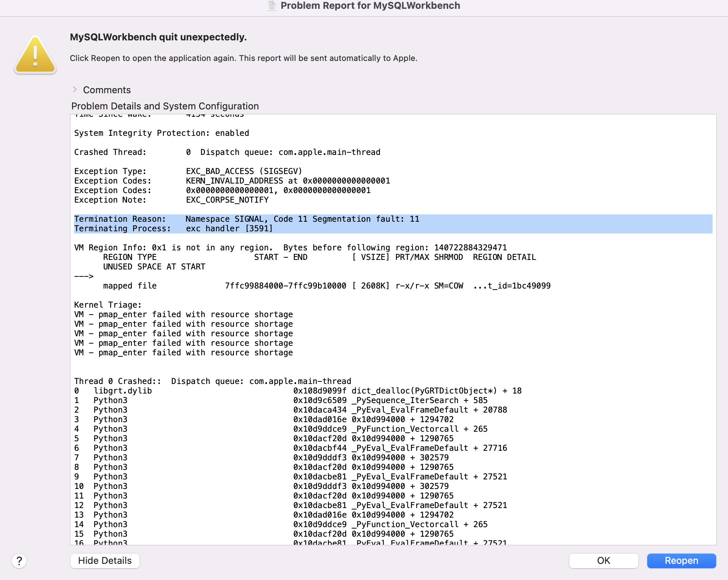Click stack frame 2 _PyEval_EvalFrameDefault + 20788

291,410
